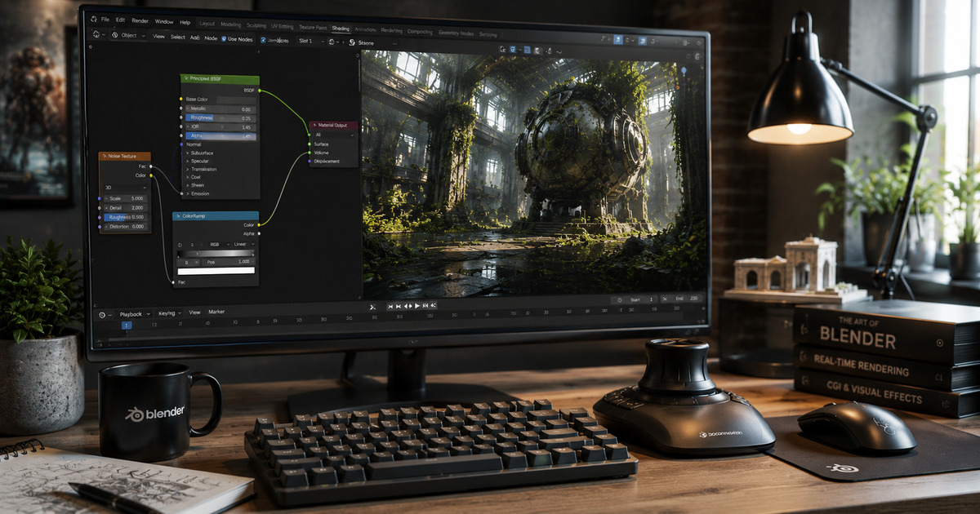
Task: Click the Noise Texture Fac output socket
Action: pyautogui.click(x=150, y=166)
